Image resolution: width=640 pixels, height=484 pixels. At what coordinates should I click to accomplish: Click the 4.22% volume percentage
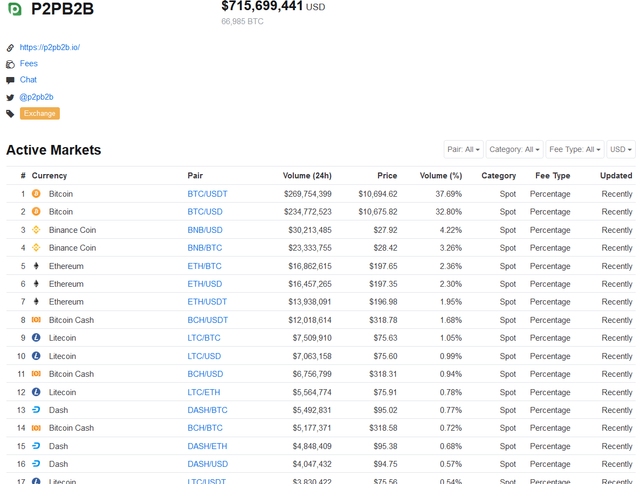point(451,230)
